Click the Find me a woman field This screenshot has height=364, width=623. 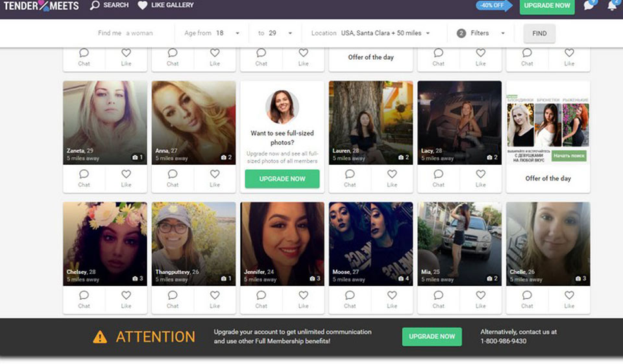[139, 34]
